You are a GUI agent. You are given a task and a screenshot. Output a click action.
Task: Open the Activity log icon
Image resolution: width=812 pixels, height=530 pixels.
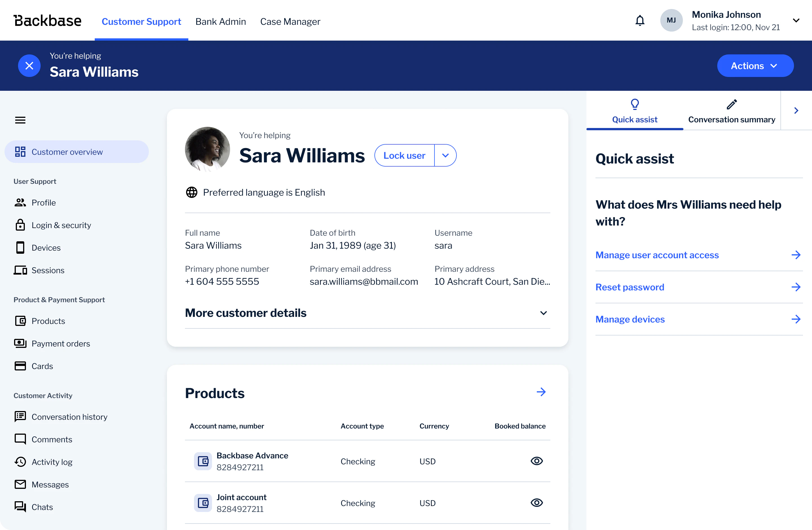coord(20,461)
